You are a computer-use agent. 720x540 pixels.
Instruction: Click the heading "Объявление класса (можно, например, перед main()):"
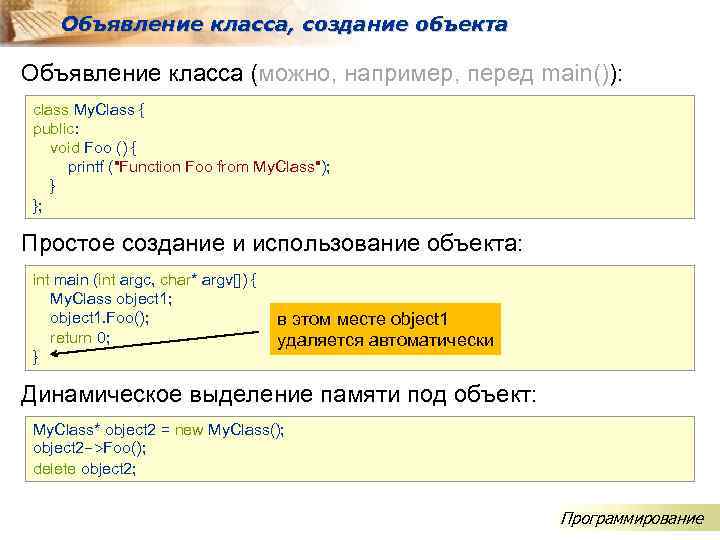(x=322, y=73)
